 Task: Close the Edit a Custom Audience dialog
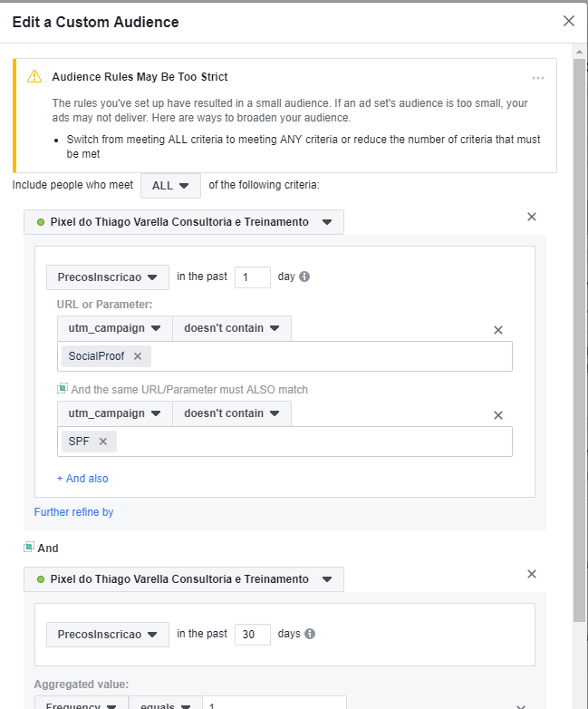point(568,21)
